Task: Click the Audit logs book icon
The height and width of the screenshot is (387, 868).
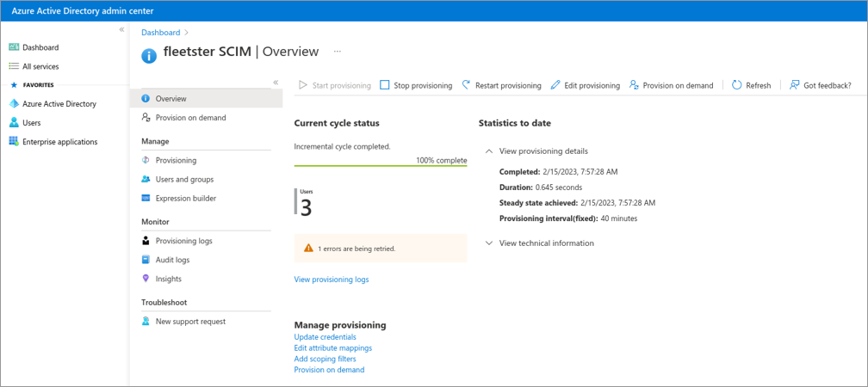Action: point(146,260)
